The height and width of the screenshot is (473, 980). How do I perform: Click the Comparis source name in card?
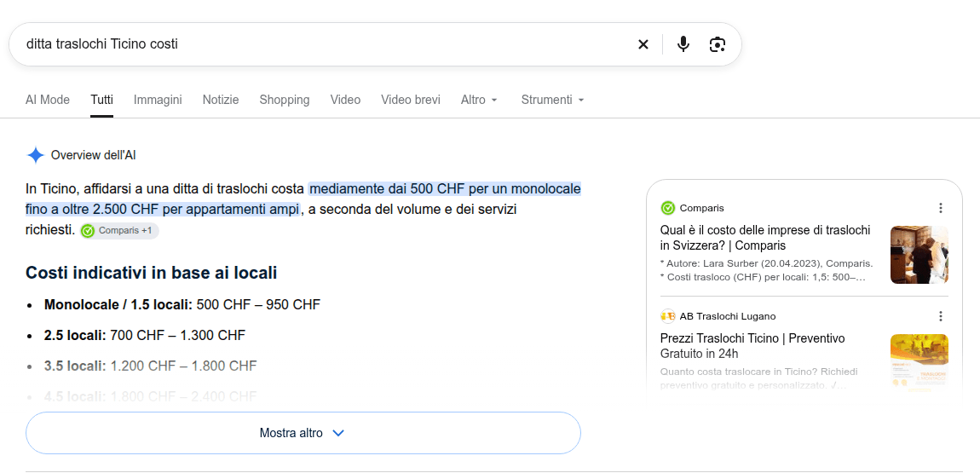click(702, 208)
